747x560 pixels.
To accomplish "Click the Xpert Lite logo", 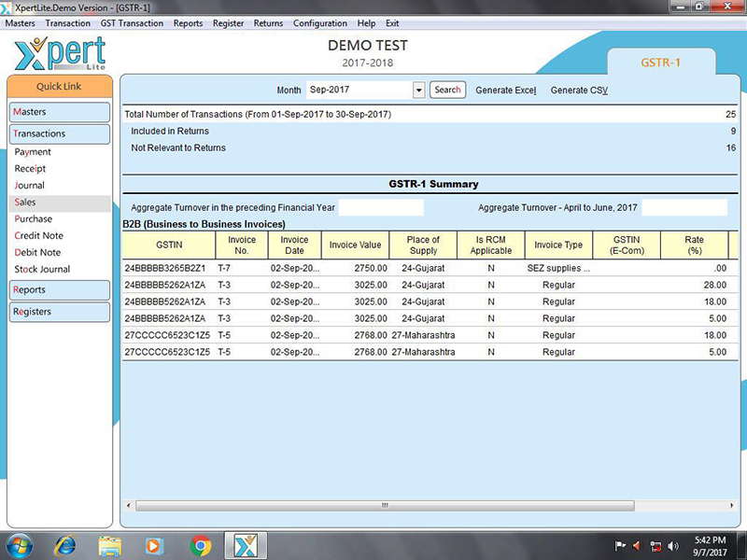I will [x=60, y=53].
